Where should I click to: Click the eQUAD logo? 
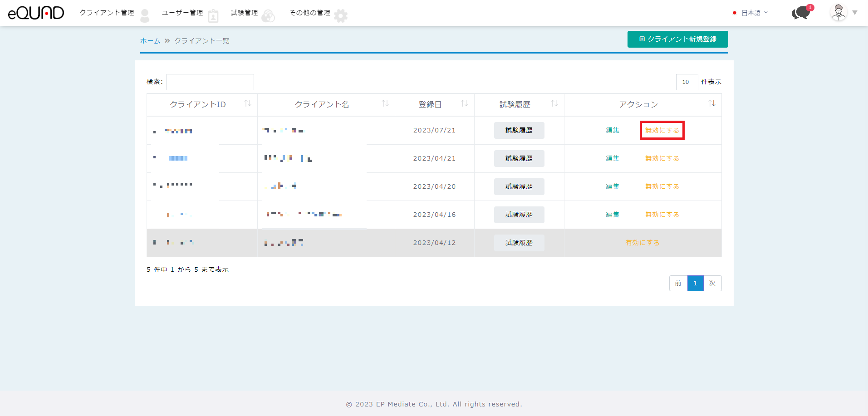tap(36, 13)
